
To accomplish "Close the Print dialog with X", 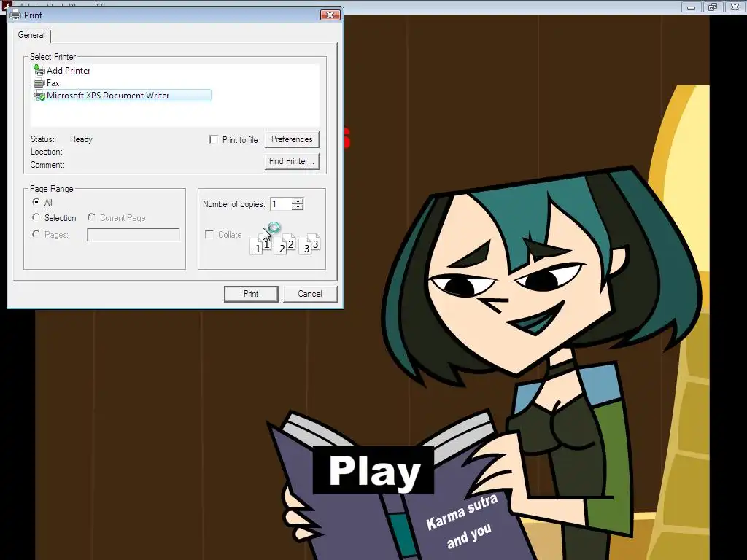I will (x=330, y=15).
